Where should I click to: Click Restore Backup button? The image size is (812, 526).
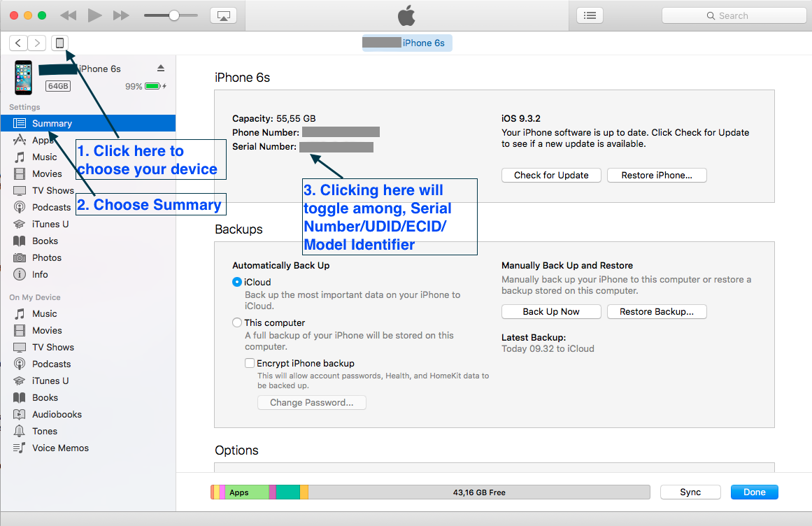point(657,312)
